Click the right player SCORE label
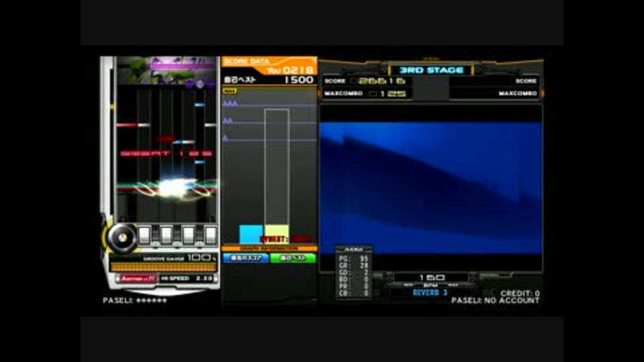644x362 pixels. pyautogui.click(x=526, y=81)
